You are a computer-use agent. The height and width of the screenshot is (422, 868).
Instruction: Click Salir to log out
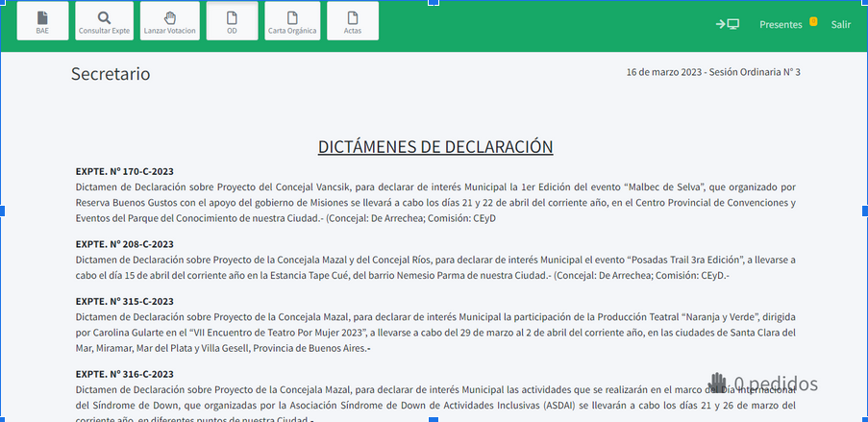pyautogui.click(x=841, y=24)
